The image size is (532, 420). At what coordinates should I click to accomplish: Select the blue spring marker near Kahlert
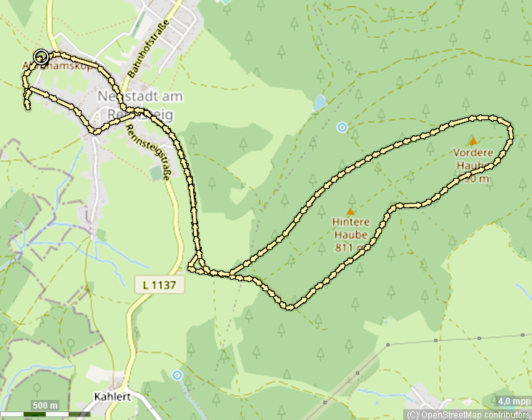(x=177, y=375)
